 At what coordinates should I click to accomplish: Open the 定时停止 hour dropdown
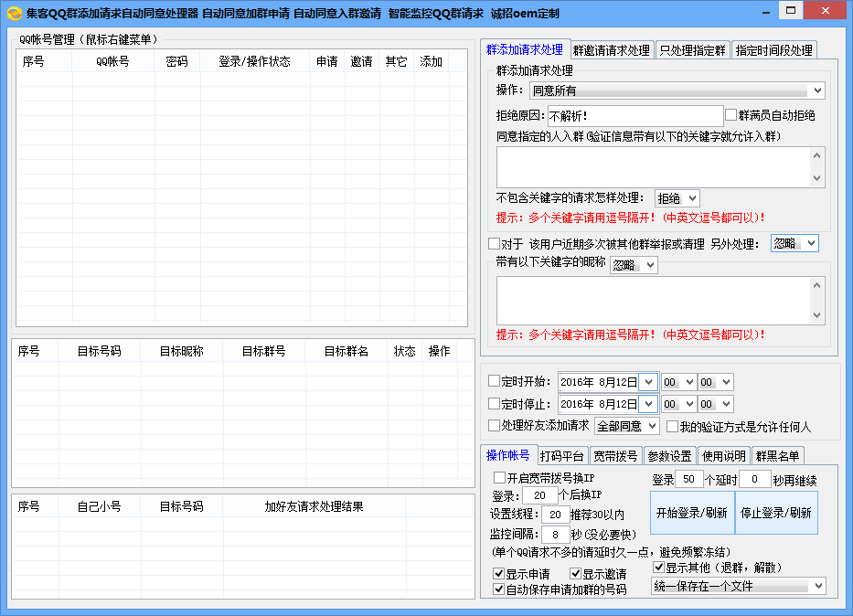click(x=678, y=404)
